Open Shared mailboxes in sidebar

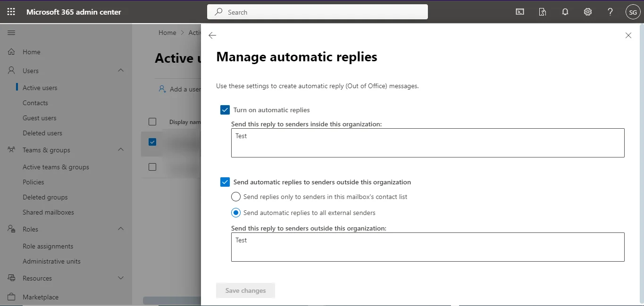[x=48, y=212]
